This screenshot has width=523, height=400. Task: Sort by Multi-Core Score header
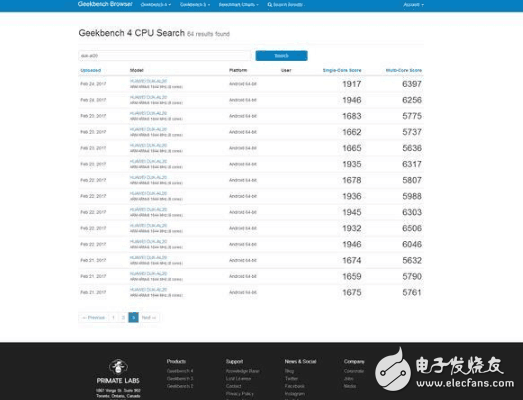[404, 70]
